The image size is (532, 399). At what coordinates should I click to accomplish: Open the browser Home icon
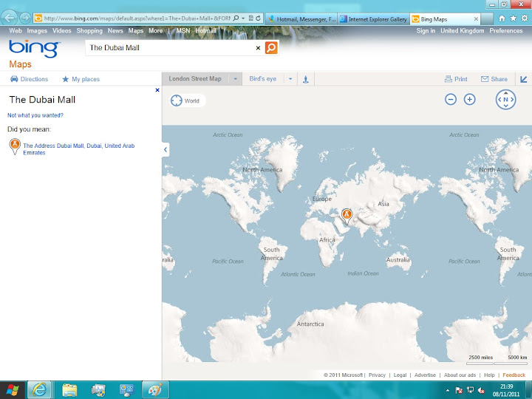(x=502, y=18)
